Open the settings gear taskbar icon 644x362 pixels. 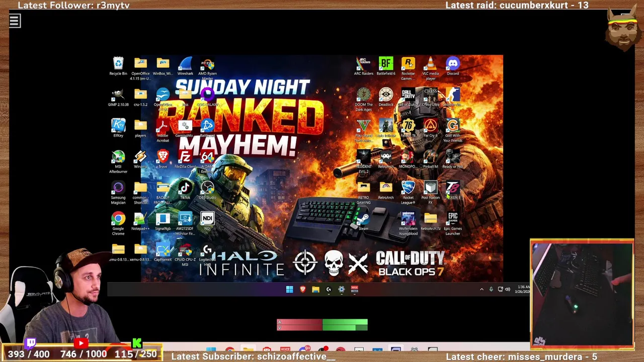tap(341, 289)
